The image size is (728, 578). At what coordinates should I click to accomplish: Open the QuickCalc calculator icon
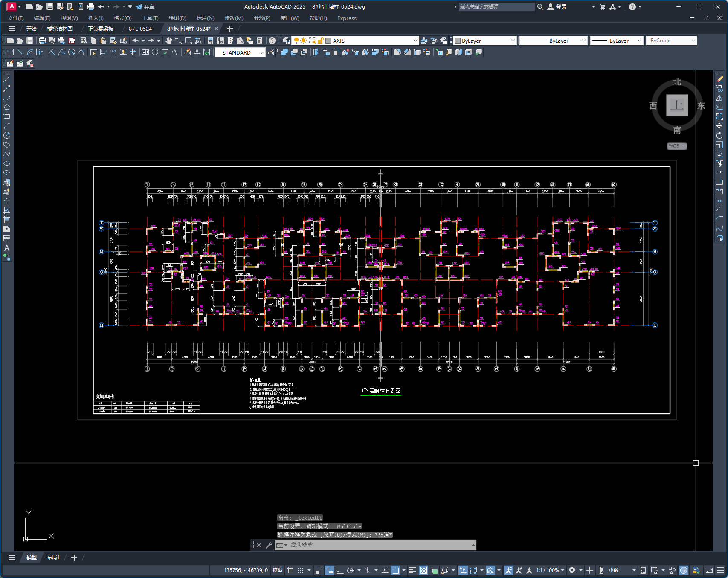(260, 41)
